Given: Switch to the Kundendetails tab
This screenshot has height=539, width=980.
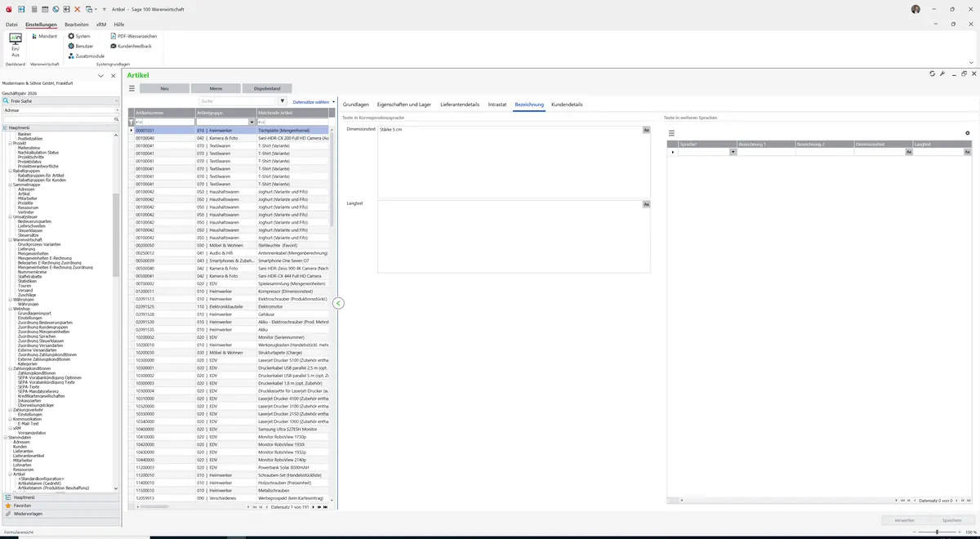Looking at the screenshot, I should (567, 105).
